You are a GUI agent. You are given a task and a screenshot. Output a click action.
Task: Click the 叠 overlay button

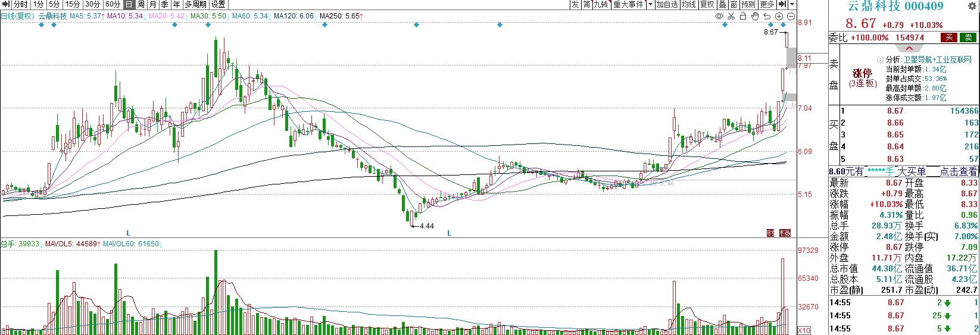click(722, 4)
